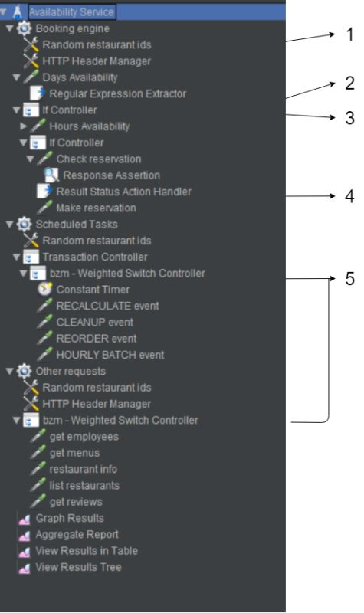Image resolution: width=364 pixels, height=613 pixels.
Task: Select the REORDER event sampler
Action: [x=97, y=339]
